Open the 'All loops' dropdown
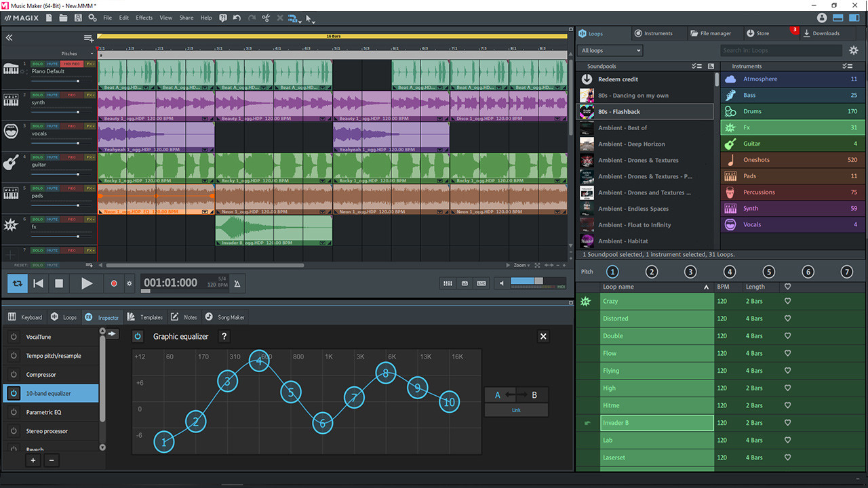Screen dimensions: 868x488 pyautogui.click(x=608, y=50)
